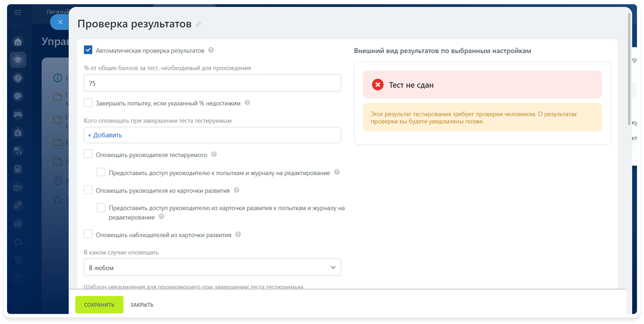Check Предоставить доступ руководителю к попыткам и журналу

[101, 172]
